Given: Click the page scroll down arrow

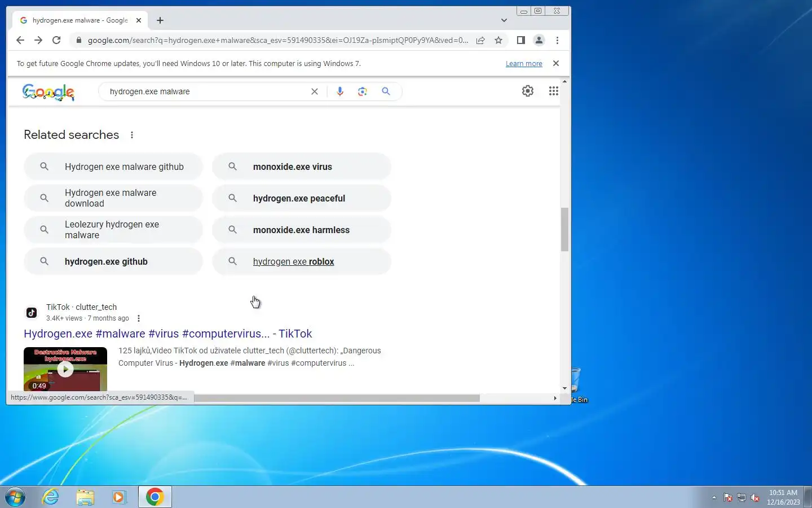Looking at the screenshot, I should [564, 388].
